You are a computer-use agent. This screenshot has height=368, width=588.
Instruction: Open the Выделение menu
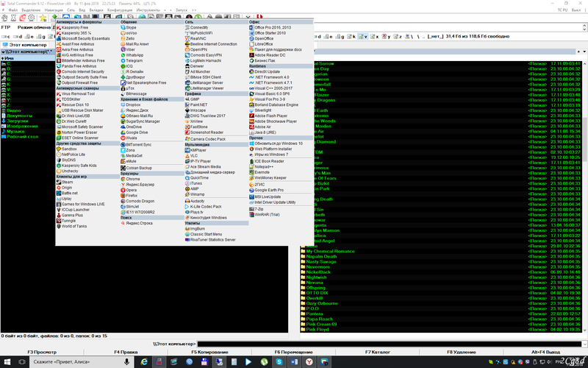point(31,10)
